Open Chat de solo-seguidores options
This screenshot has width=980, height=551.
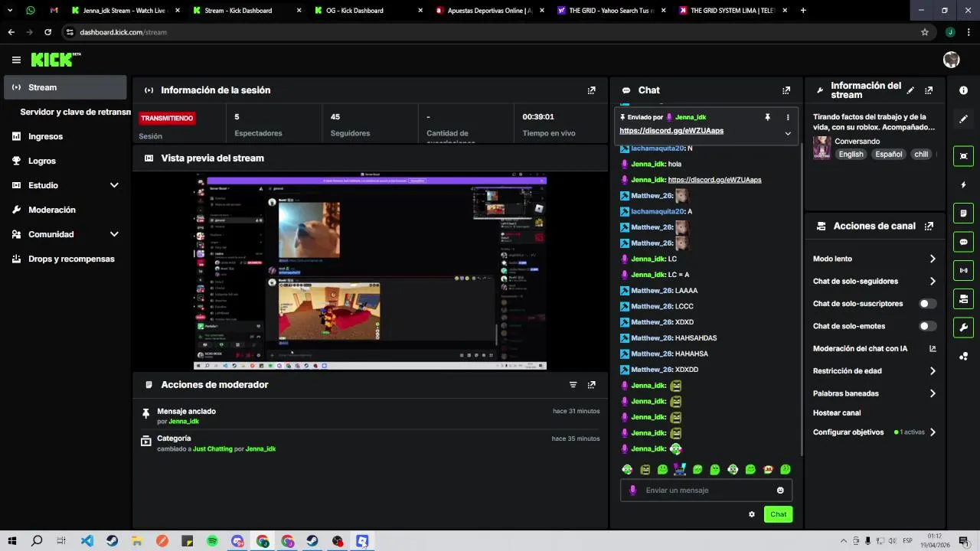[x=874, y=282]
